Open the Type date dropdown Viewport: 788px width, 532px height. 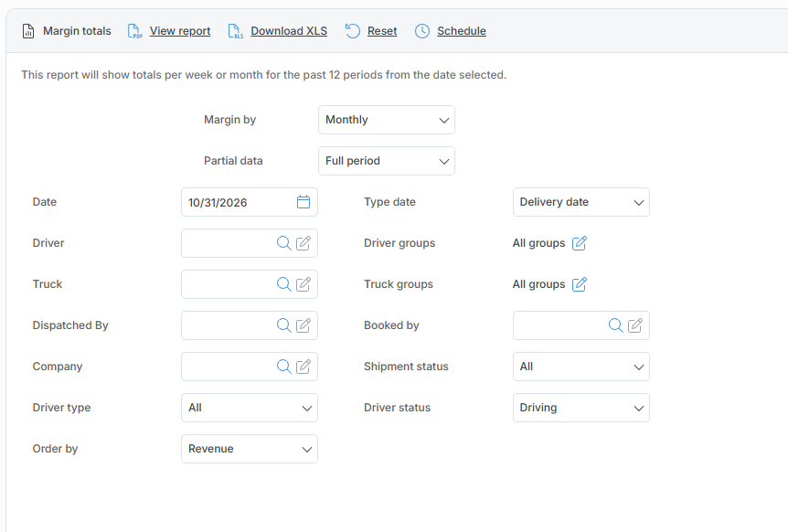581,202
